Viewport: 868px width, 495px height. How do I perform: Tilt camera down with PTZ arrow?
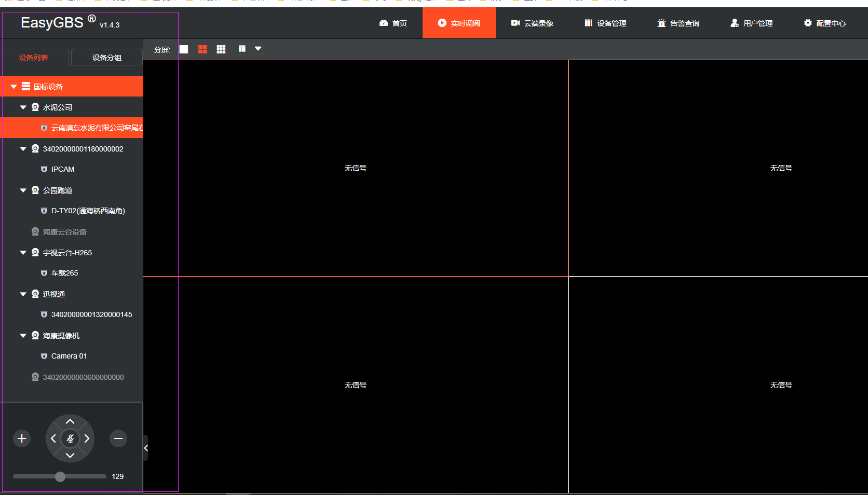(70, 456)
